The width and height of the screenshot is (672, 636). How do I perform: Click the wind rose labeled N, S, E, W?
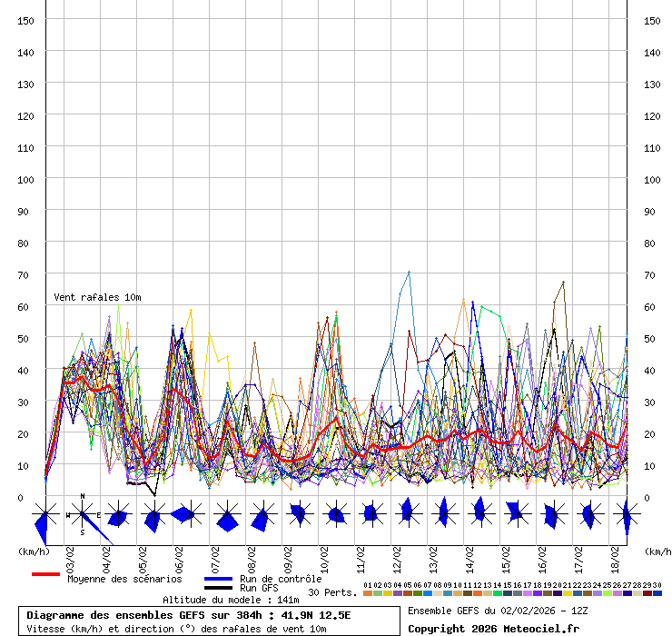(x=83, y=515)
